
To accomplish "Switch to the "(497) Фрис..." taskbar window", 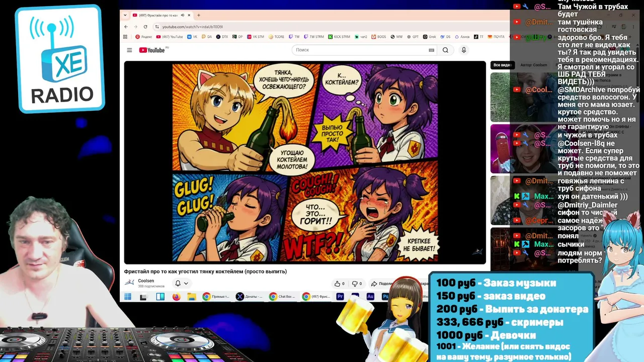I will click(315, 297).
